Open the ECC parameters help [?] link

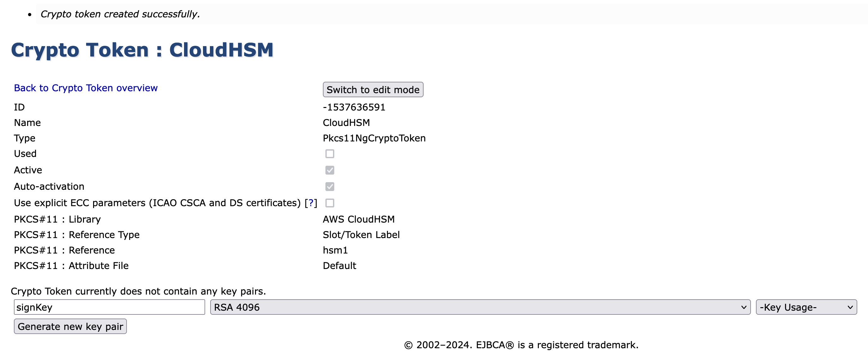click(x=311, y=203)
